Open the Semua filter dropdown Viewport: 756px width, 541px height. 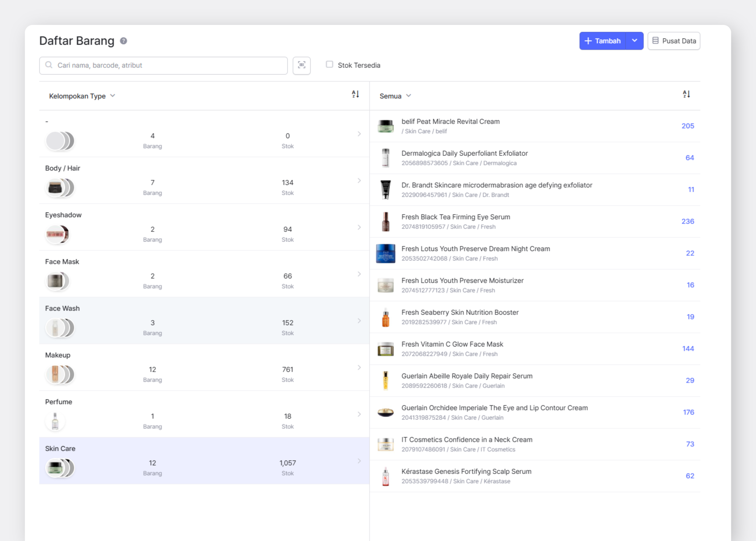[395, 96]
